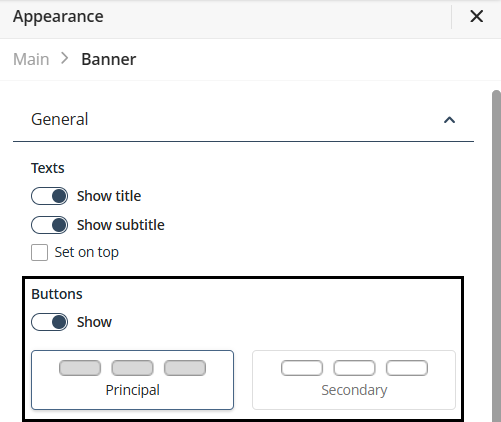Choose the Principal button style card
The width and height of the screenshot is (501, 422).
[x=132, y=380]
